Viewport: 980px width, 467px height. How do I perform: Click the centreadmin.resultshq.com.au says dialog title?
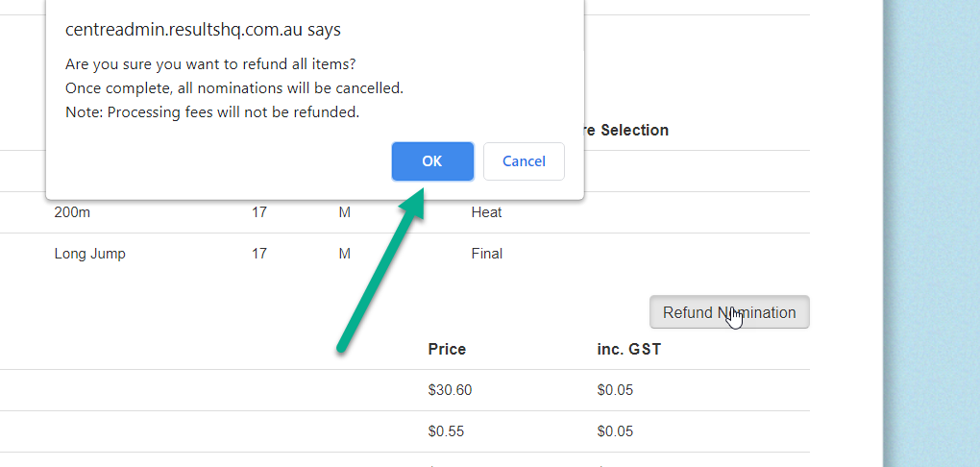203,30
